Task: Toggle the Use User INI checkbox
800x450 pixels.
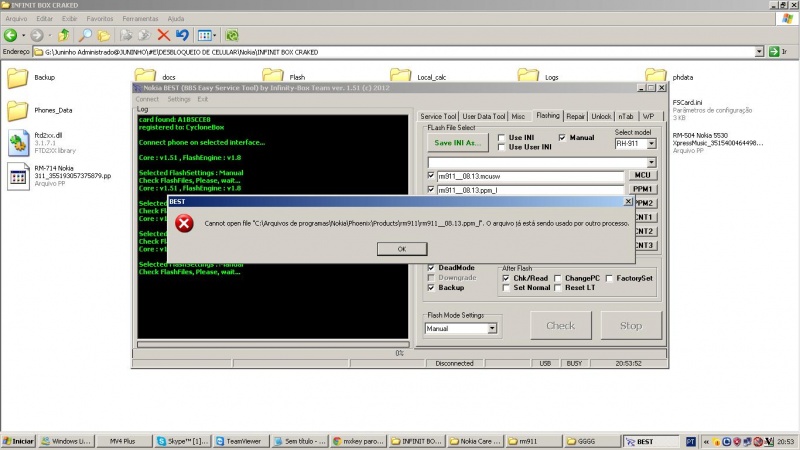Action: pos(501,147)
